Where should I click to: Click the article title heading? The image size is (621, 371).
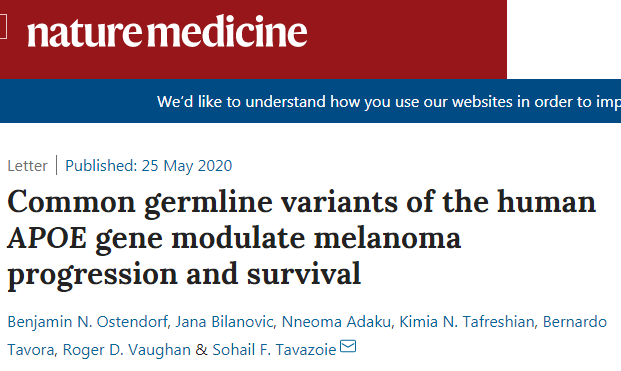tap(301, 238)
